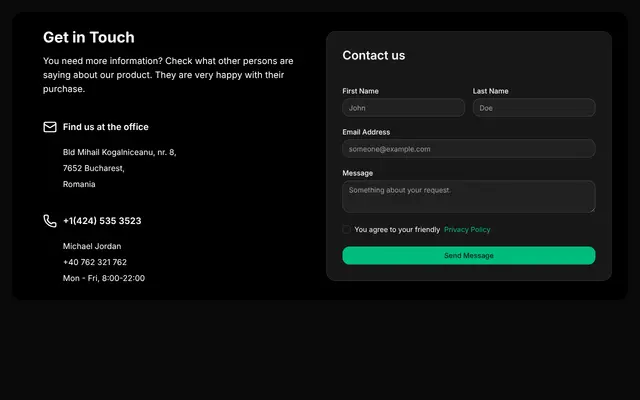Select the 'Get in Touch' heading
This screenshot has width=640, height=400.
point(89,37)
